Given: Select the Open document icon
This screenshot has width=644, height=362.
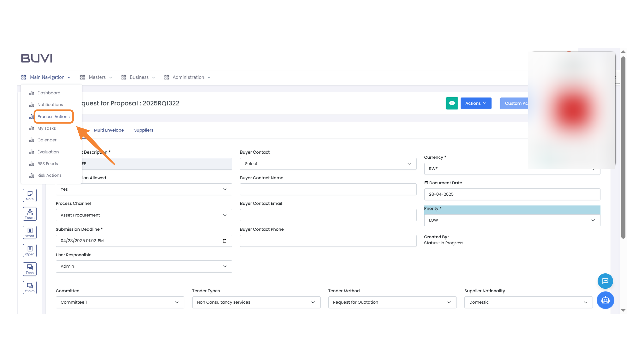Looking at the screenshot, I should (30, 250).
